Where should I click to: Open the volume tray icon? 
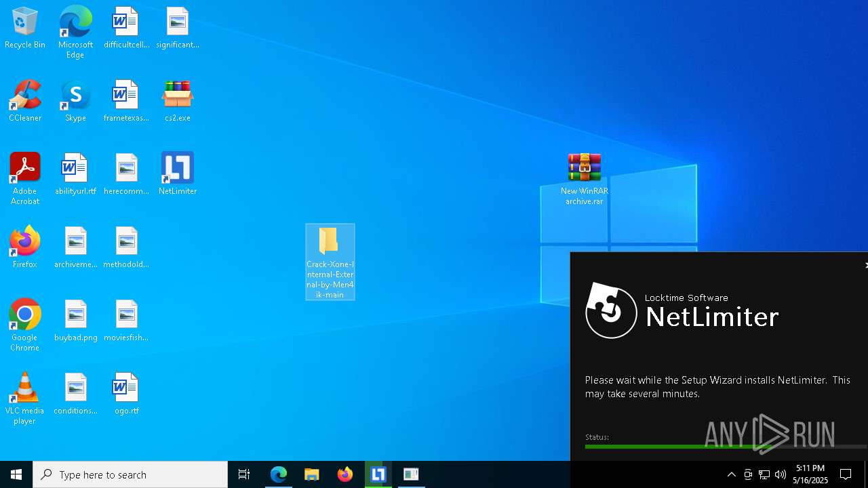click(781, 474)
